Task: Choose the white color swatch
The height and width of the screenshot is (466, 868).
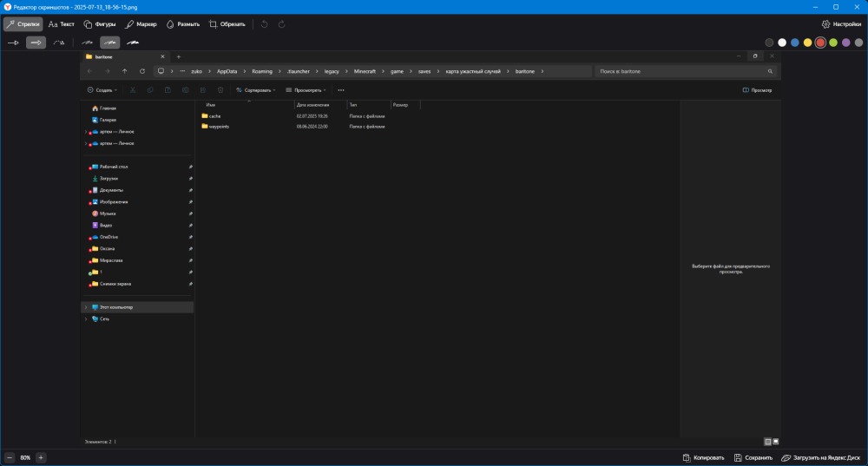Action: coord(782,43)
